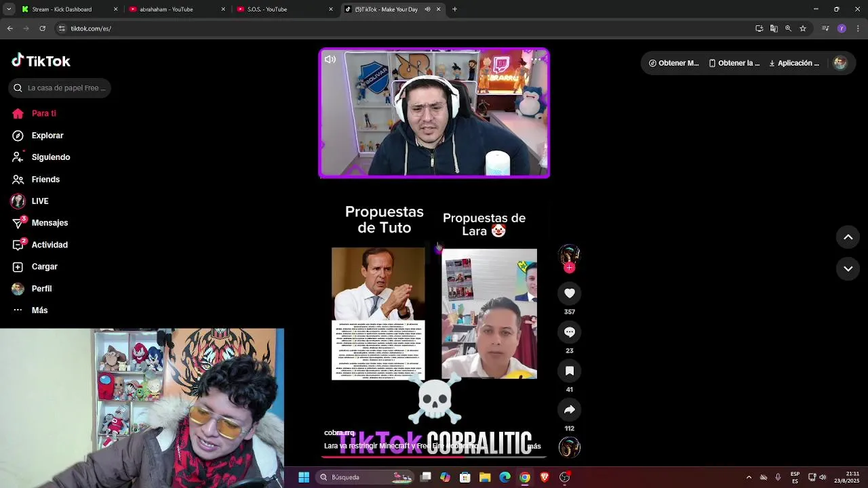Go to previous video with up chevron
Viewport: 868px width, 488px height.
(x=848, y=237)
